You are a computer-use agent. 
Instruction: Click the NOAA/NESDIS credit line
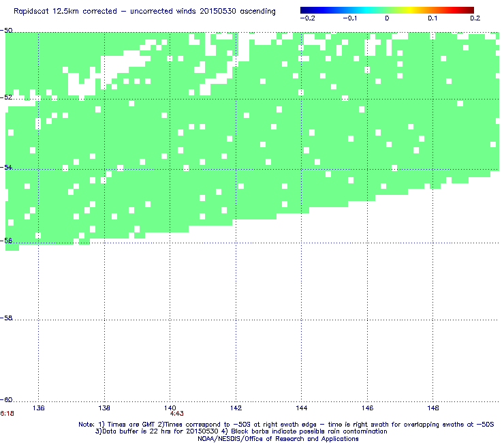(x=278, y=439)
